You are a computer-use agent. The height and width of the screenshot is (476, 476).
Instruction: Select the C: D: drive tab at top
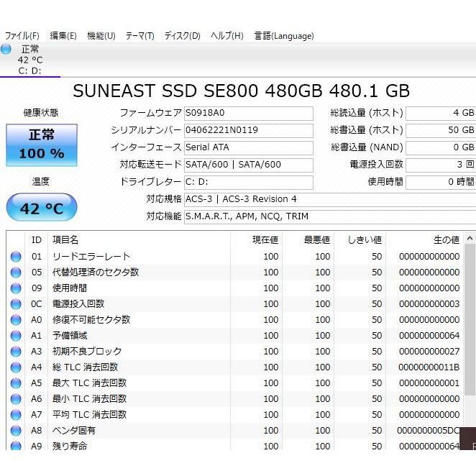tap(29, 60)
